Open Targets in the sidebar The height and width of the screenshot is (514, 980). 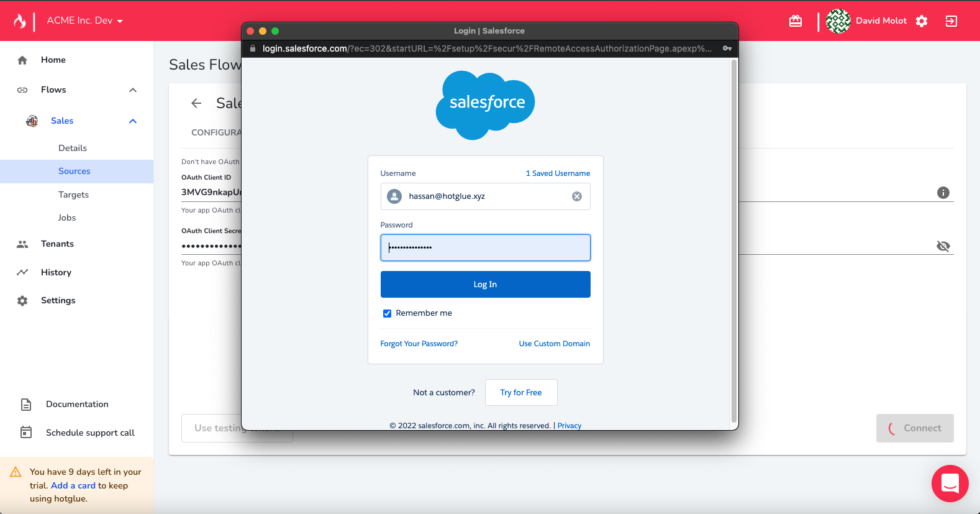pyautogui.click(x=73, y=195)
